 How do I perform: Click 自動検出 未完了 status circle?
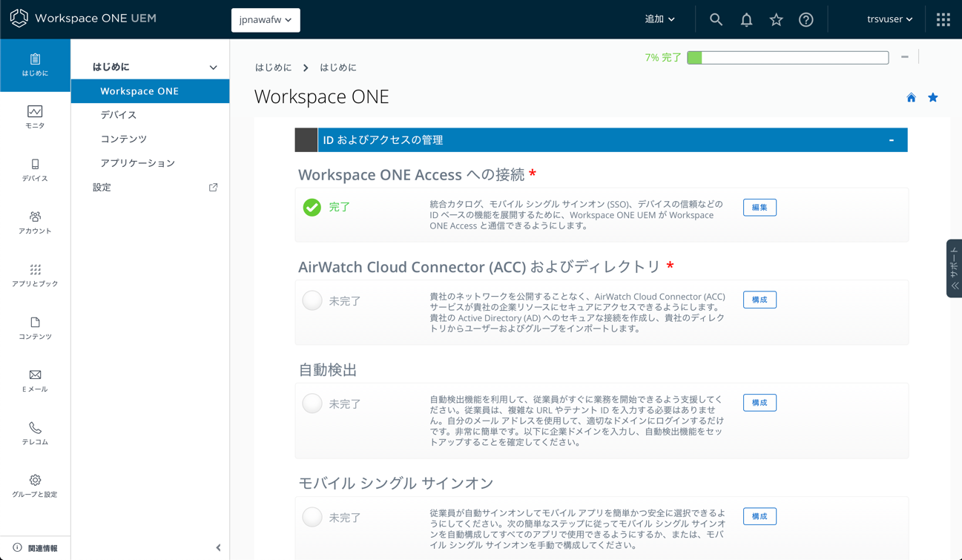tap(312, 403)
